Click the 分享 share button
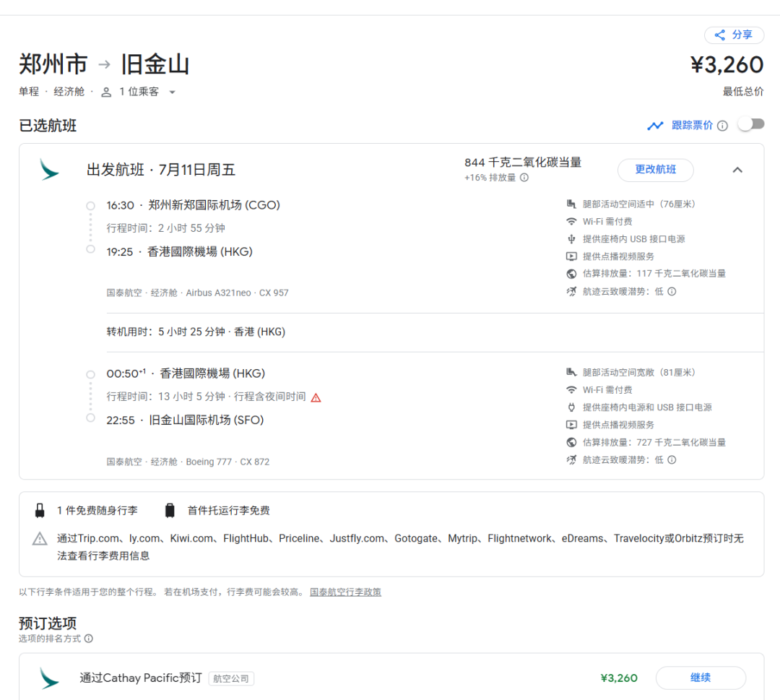Screen dimensions: 780x700 [733, 35]
